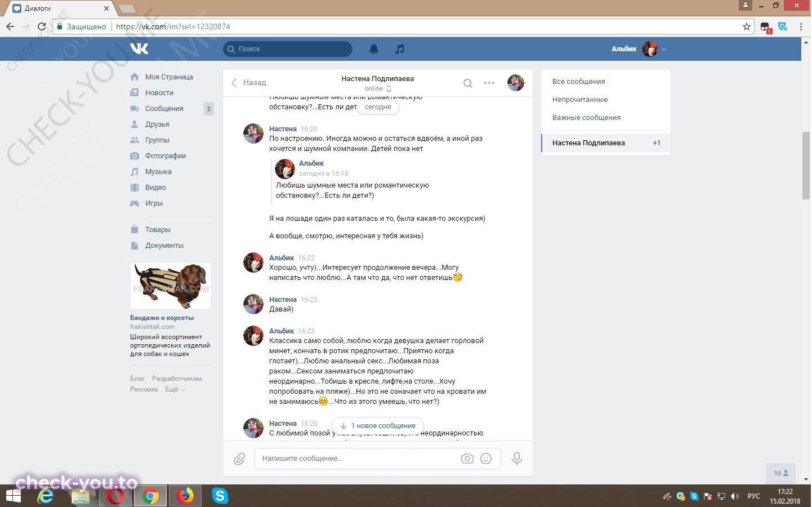
Task: Open the music note icon in header
Action: coord(400,49)
